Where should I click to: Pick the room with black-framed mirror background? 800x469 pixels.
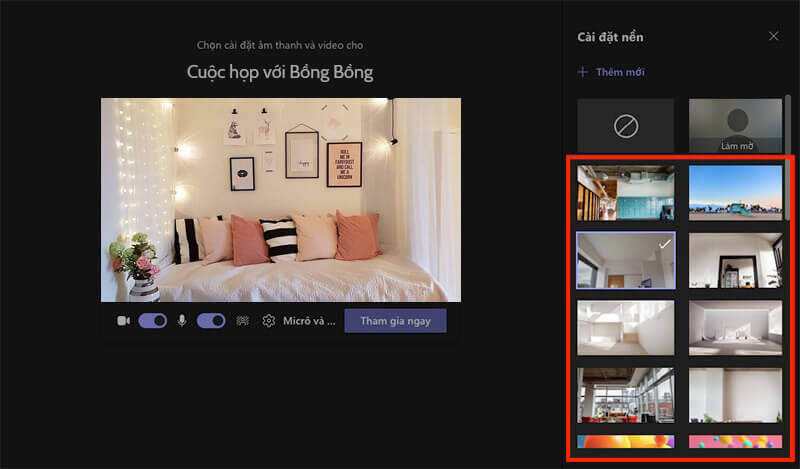pos(735,260)
